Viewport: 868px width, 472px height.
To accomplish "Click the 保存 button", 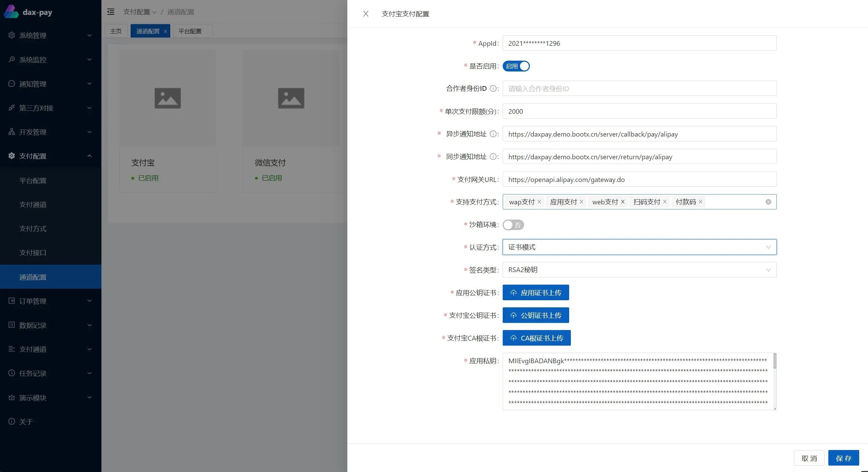I will [x=844, y=458].
